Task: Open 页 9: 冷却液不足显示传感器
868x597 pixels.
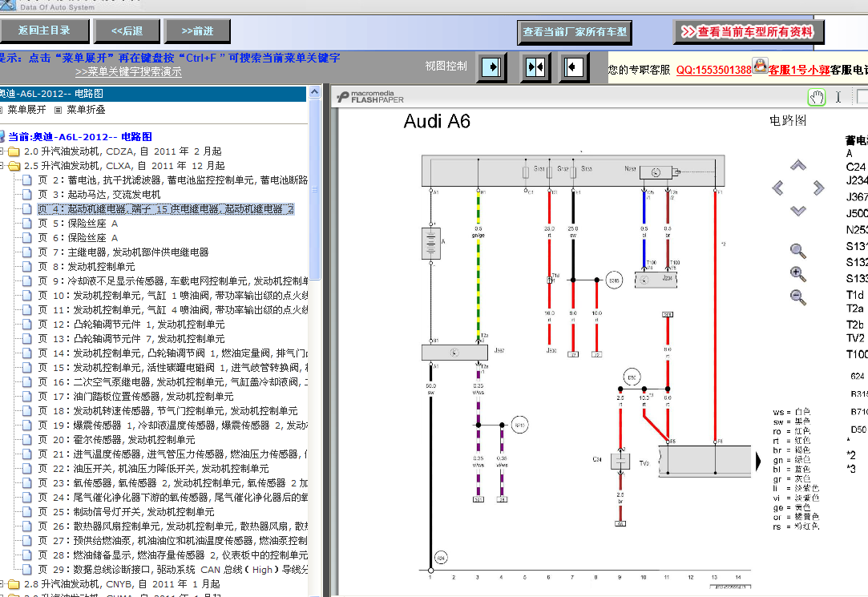Action: pos(172,280)
